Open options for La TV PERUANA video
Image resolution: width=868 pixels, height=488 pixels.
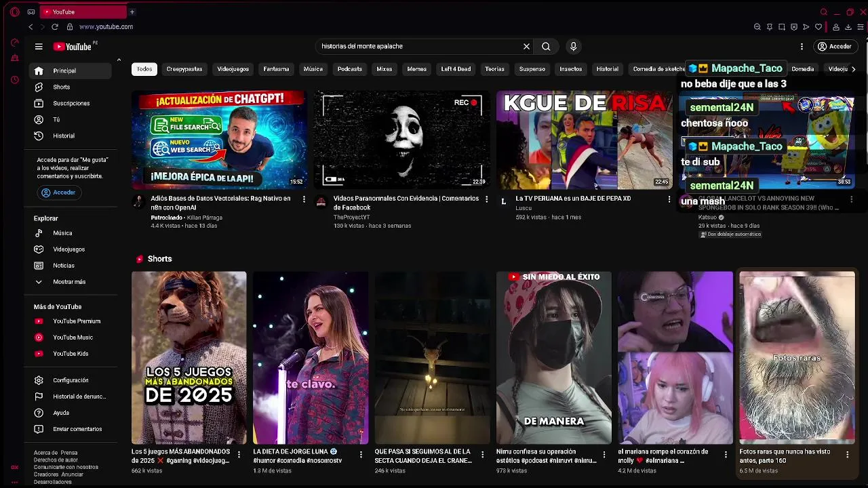(669, 199)
